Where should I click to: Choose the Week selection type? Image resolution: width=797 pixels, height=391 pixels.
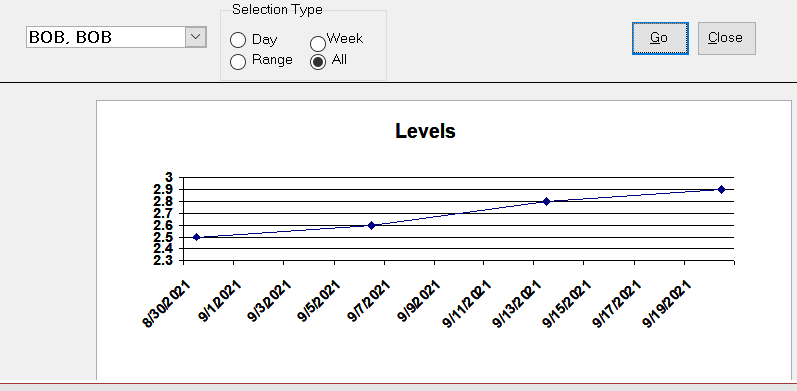click(318, 44)
